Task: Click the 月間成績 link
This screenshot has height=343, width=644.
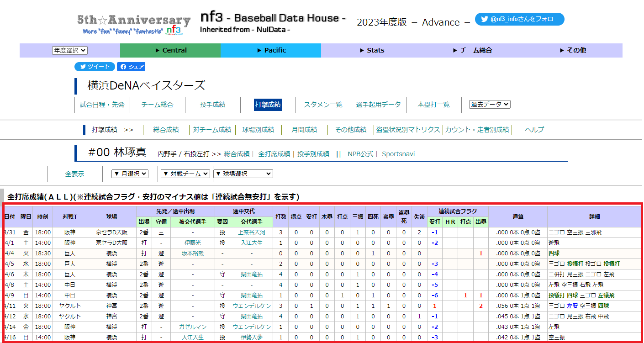Action: (x=304, y=130)
